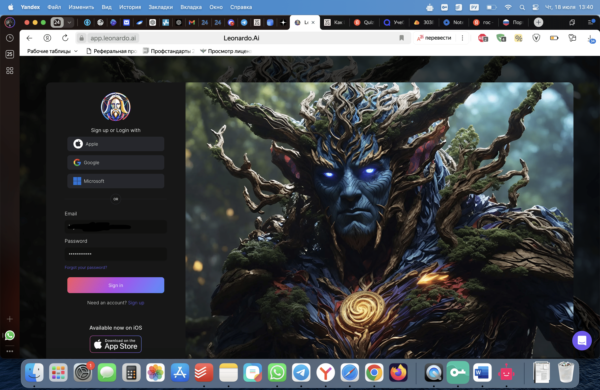Click the pink-blue Sign in button
600x390 pixels.
click(x=116, y=285)
